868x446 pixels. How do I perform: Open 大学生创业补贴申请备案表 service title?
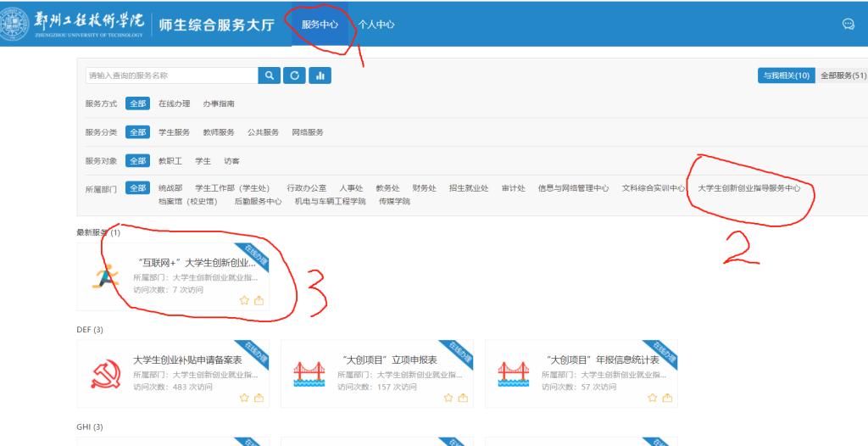(187, 360)
